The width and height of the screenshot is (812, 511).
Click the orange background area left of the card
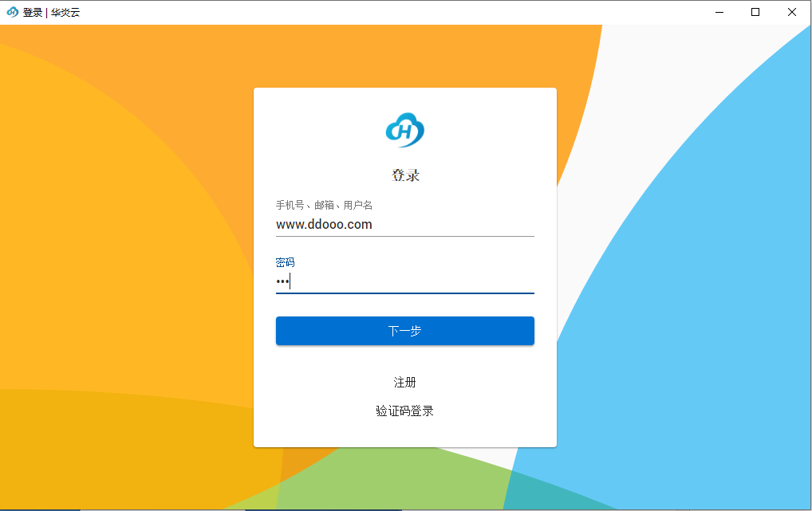120,239
